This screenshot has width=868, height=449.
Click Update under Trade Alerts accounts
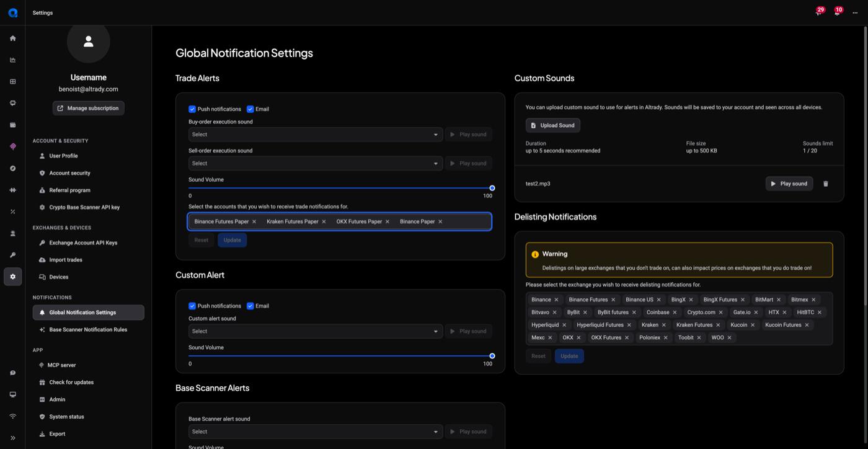232,240
